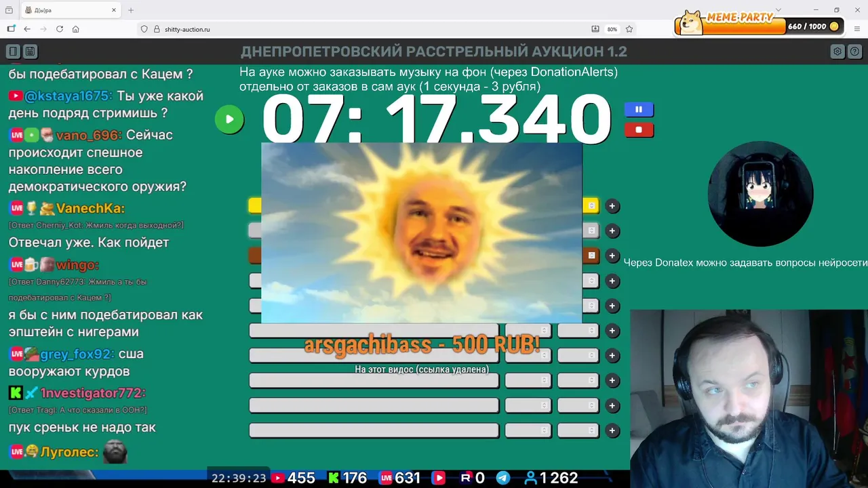Screen dimensions: 868x488
Task: Click the bottom row's lot name field
Action: (x=374, y=430)
